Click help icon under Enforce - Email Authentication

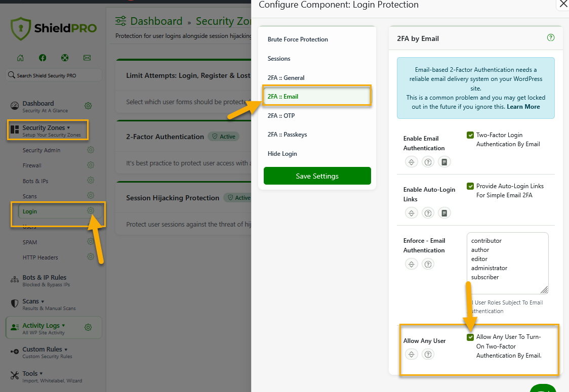[428, 264]
